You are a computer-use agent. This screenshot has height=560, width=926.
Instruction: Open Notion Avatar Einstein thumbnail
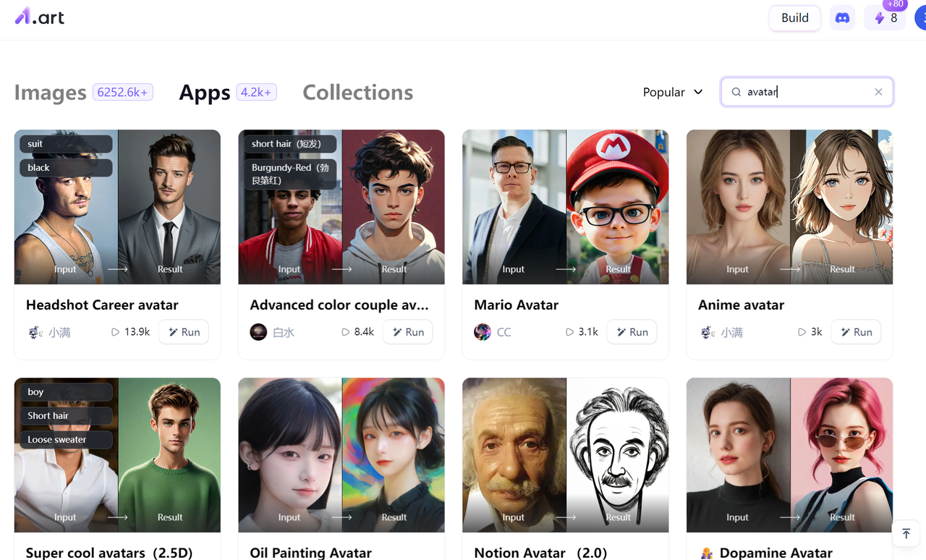pyautogui.click(x=566, y=455)
